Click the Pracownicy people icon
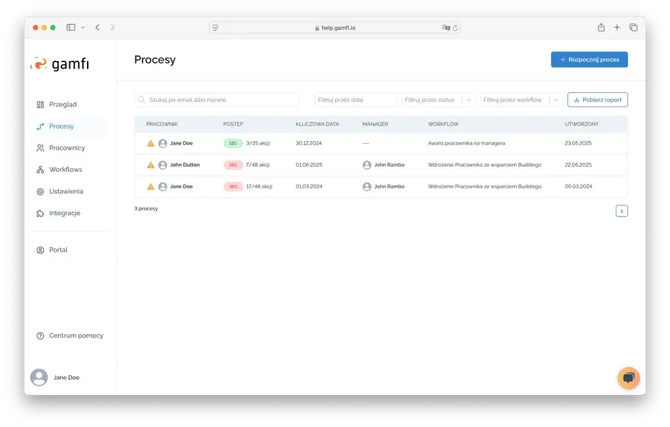670x427 pixels. [x=40, y=148]
